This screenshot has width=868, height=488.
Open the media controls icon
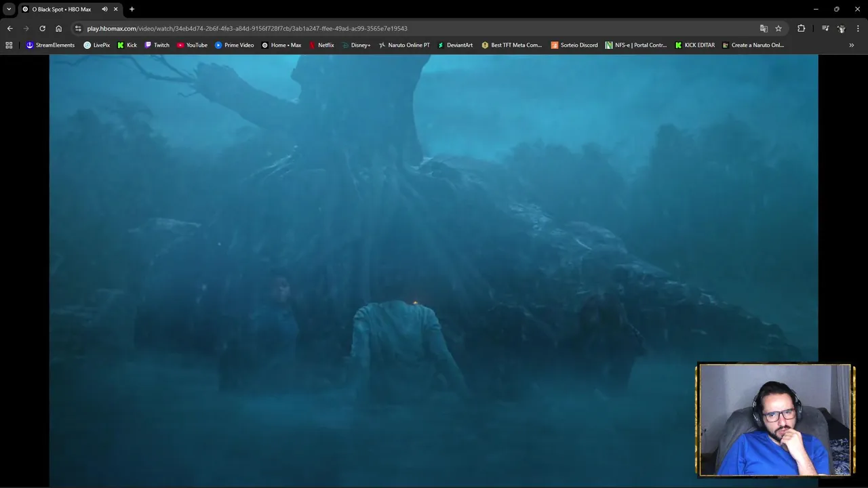(x=825, y=28)
